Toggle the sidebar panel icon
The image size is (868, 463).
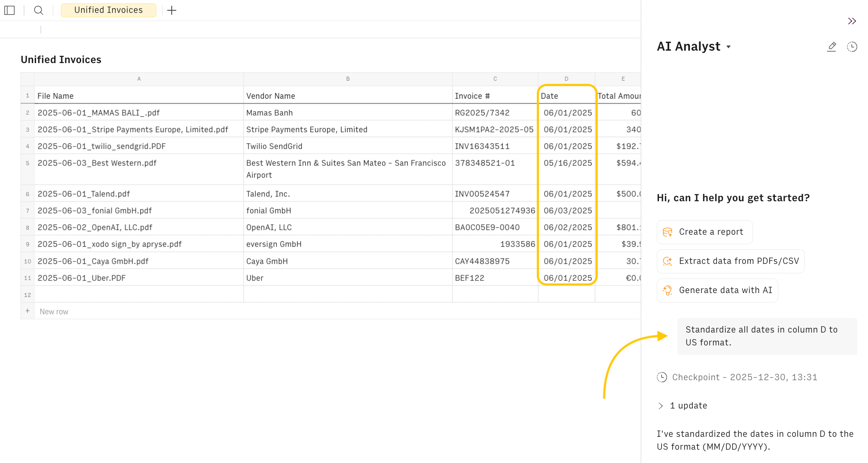pos(9,10)
